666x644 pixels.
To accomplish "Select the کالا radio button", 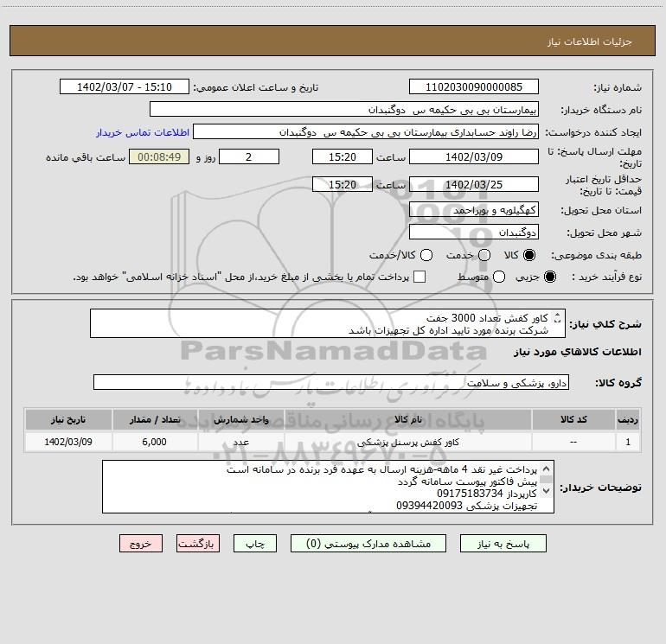I will tap(529, 255).
